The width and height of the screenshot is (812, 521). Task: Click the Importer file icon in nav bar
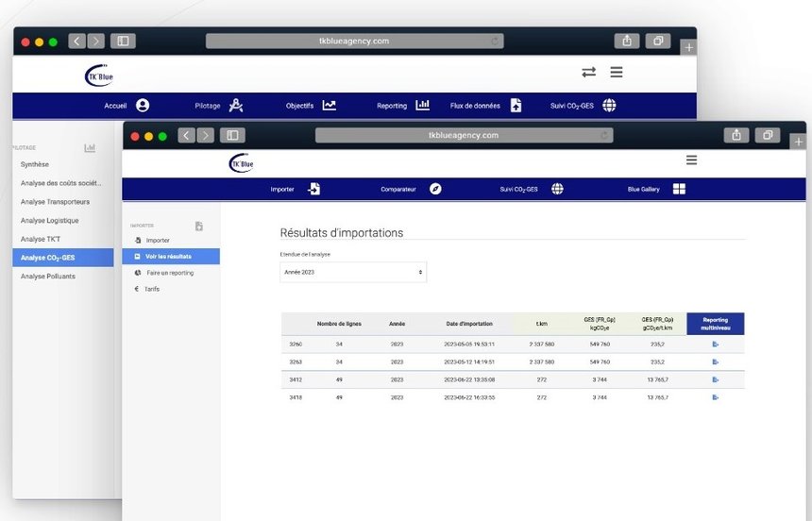click(x=313, y=189)
